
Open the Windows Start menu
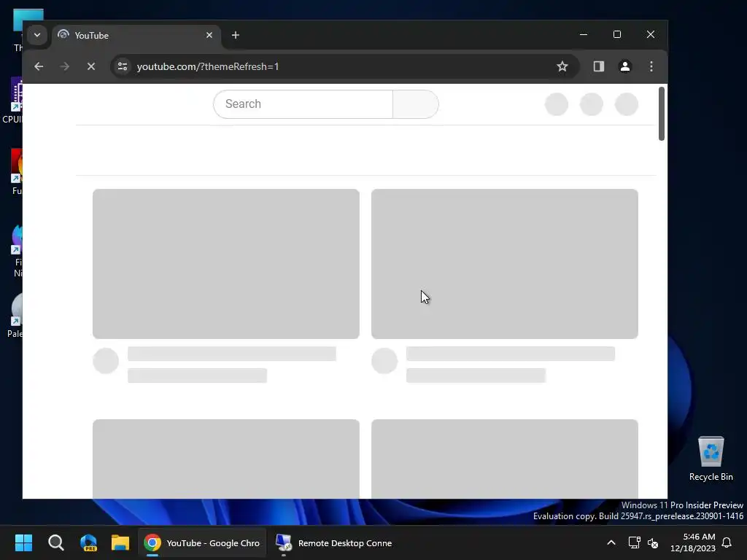23,542
